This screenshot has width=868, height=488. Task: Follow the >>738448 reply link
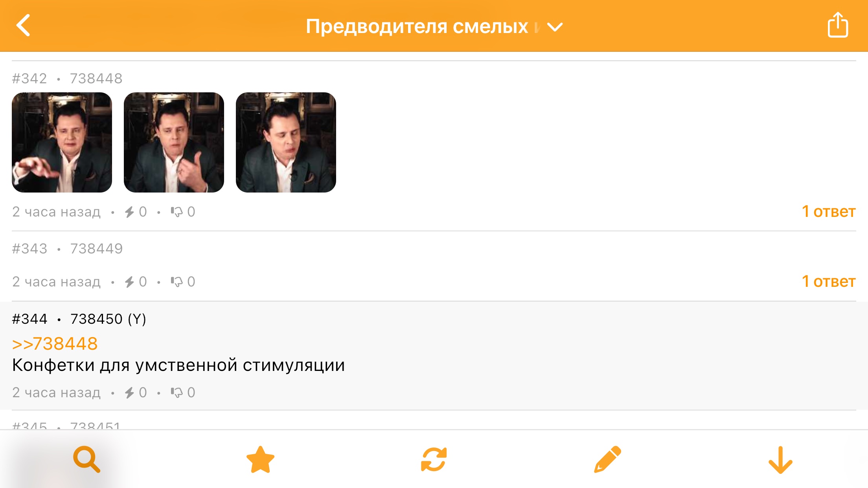point(55,344)
